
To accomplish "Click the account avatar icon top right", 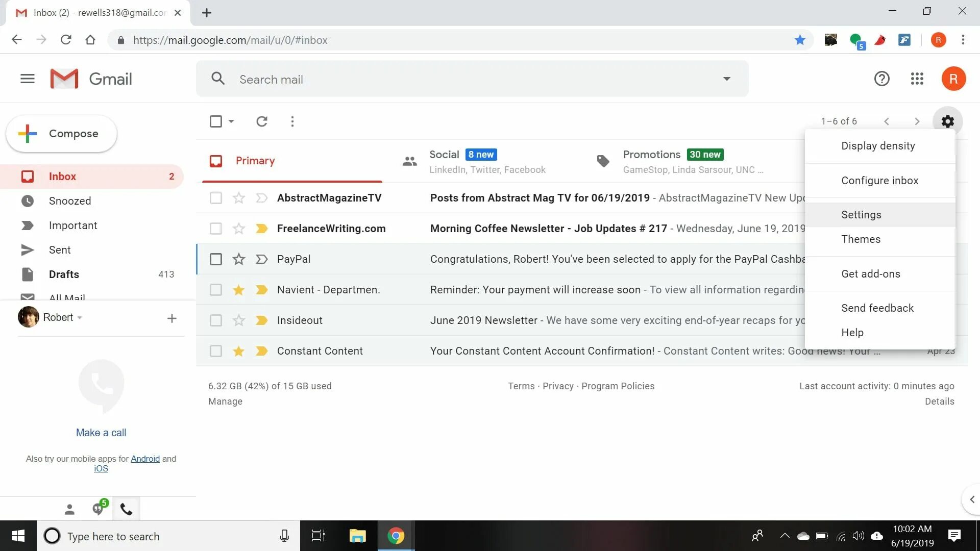I will tap(952, 79).
